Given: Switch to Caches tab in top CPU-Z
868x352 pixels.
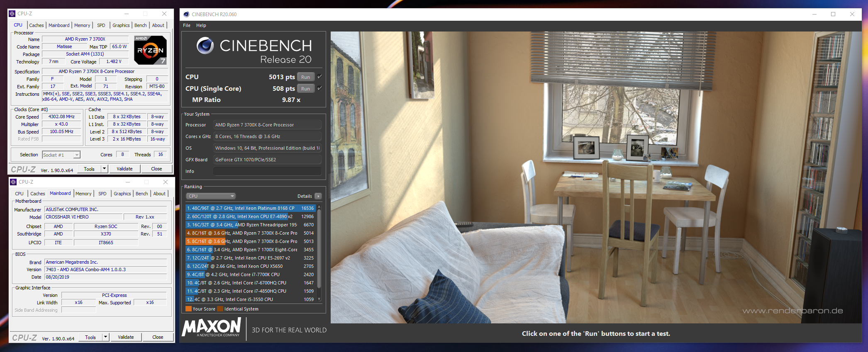Looking at the screenshot, I should tap(37, 25).
